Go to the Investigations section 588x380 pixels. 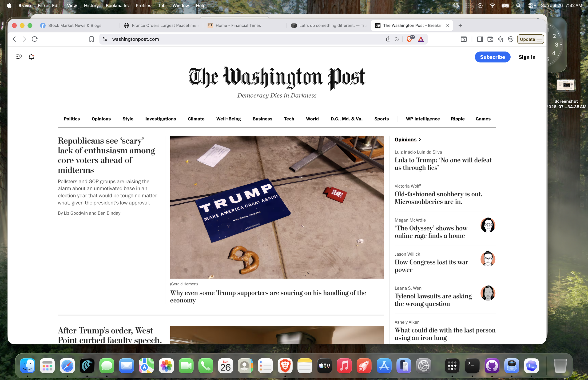coord(161,119)
